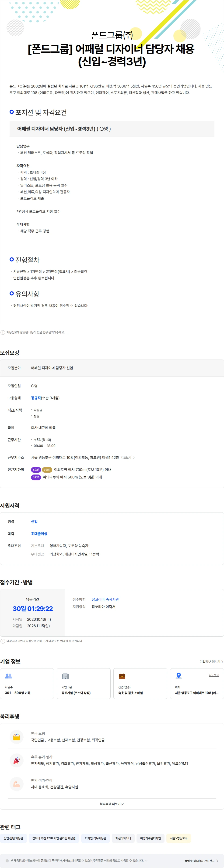Click the 의상학과, 패션디자인계열, 의류학 majors text
Screen dimensions: 224x868
click(74, 554)
